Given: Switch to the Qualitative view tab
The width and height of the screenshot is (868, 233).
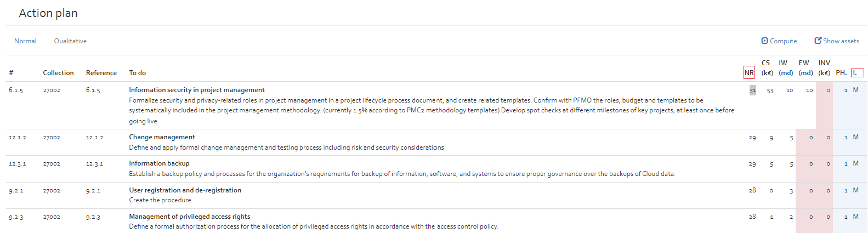Looking at the screenshot, I should click(70, 41).
